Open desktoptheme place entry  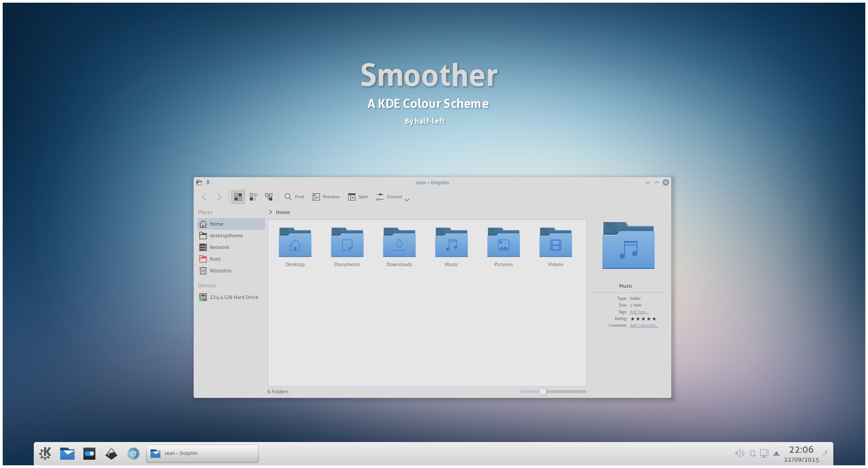231,236
